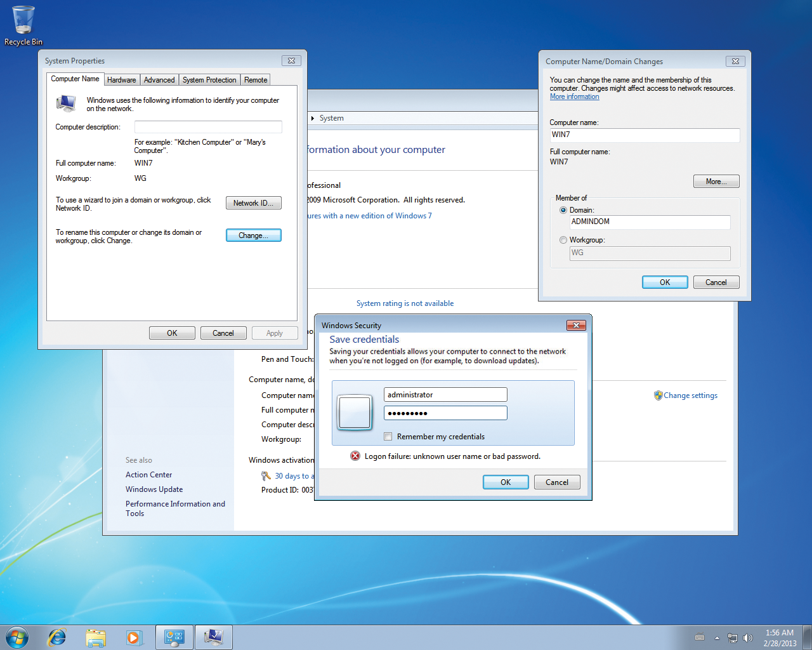This screenshot has width=812, height=650.
Task: Click network status tray icon
Action: coord(733,638)
